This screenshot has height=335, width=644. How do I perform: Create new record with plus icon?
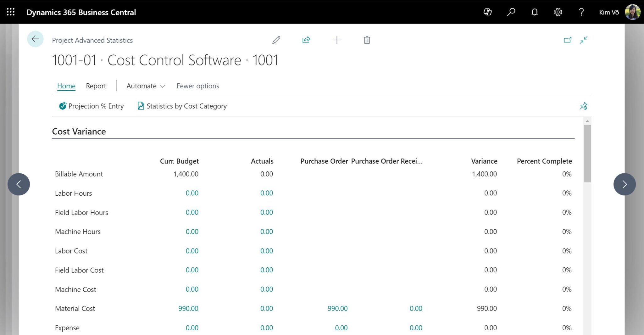[x=337, y=40]
